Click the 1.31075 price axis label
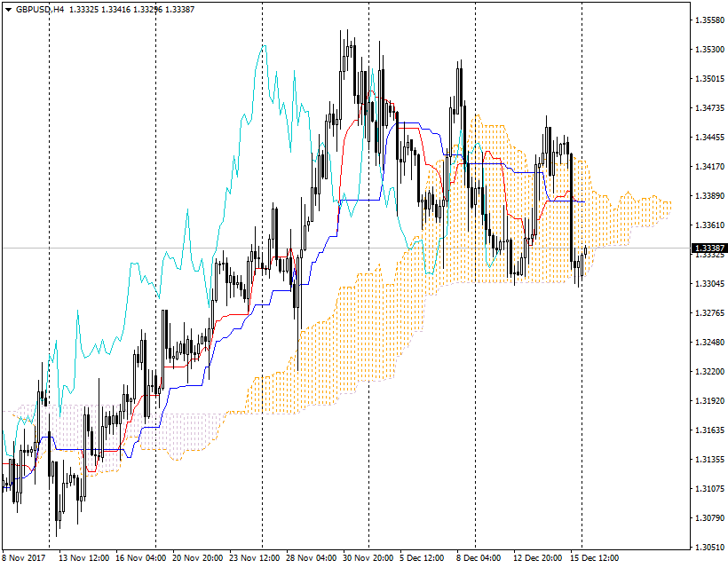The width and height of the screenshot is (728, 568). [709, 489]
